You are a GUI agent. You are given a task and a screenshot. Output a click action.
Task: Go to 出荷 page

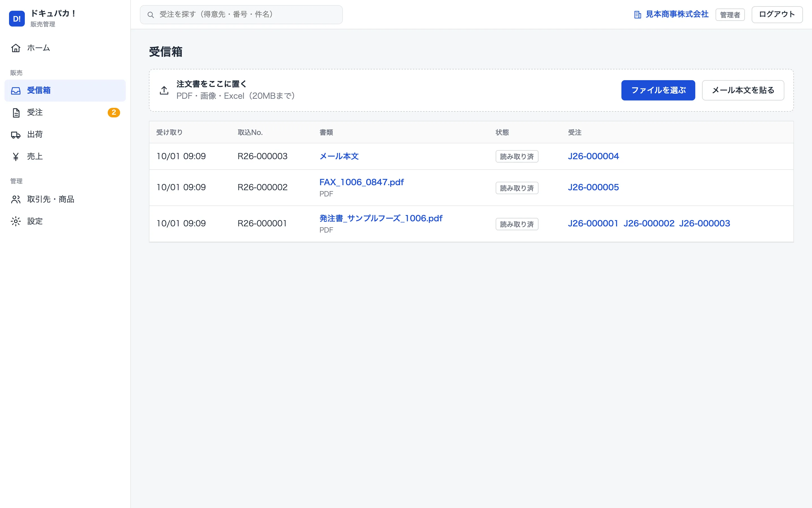[x=65, y=135]
